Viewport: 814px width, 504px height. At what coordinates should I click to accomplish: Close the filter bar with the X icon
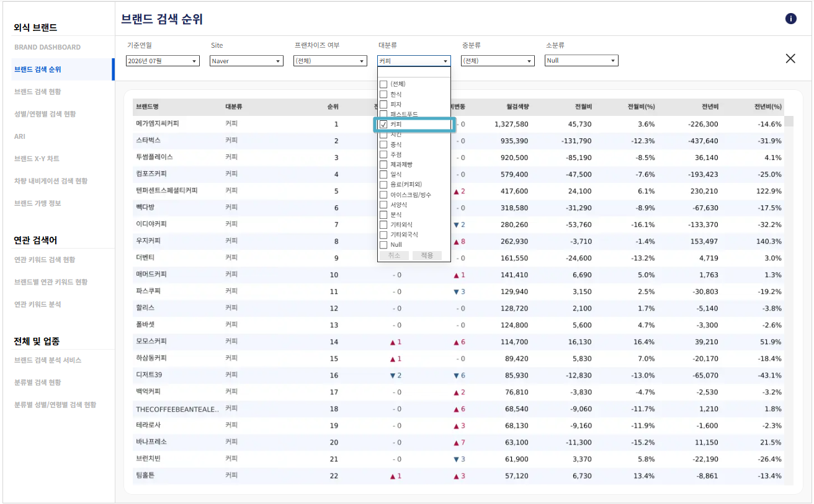pos(790,58)
